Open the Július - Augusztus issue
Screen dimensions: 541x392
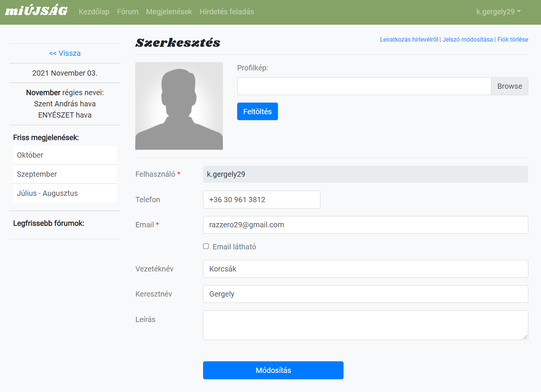point(65,193)
